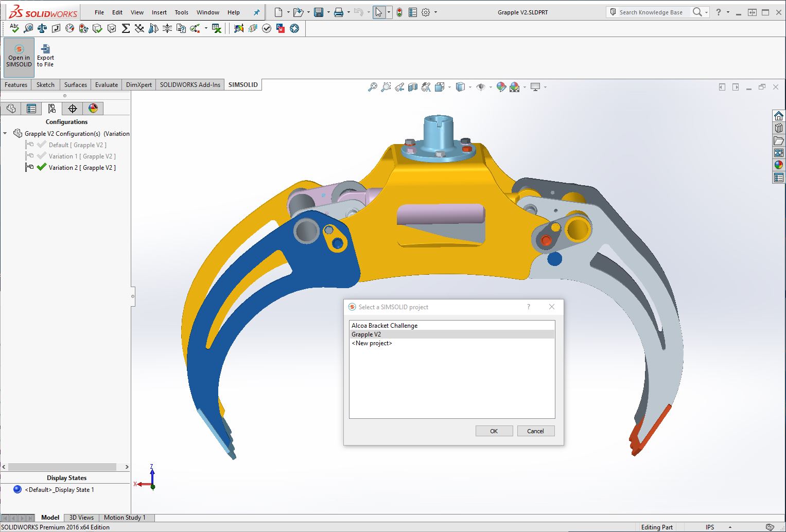786x532 pixels.
Task: Click the Previous View icon
Action: coord(399,87)
